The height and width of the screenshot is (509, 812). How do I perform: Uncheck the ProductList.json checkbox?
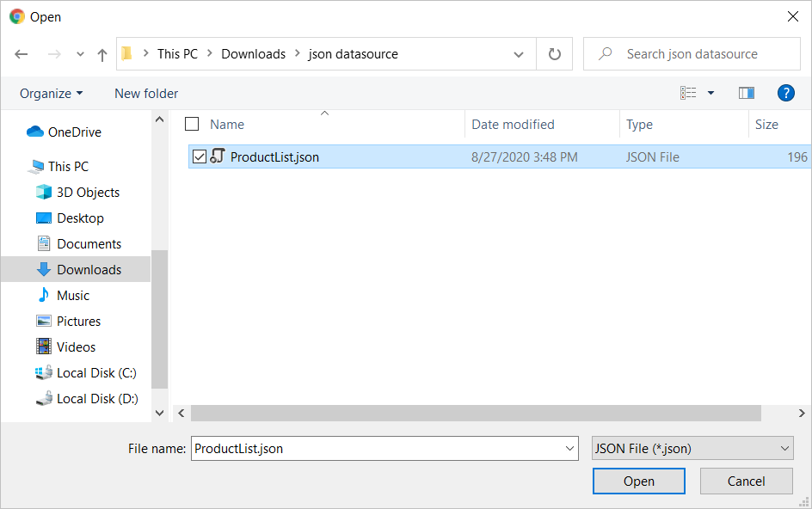(x=199, y=156)
